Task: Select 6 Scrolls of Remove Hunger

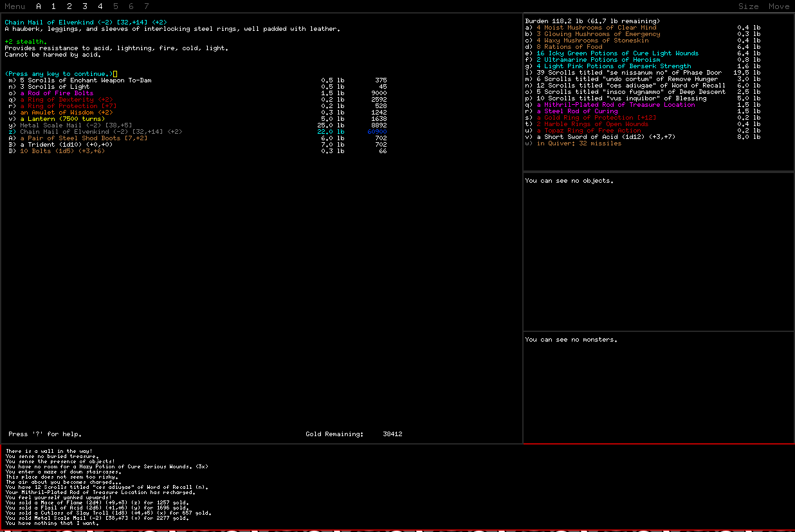Action: point(643,79)
